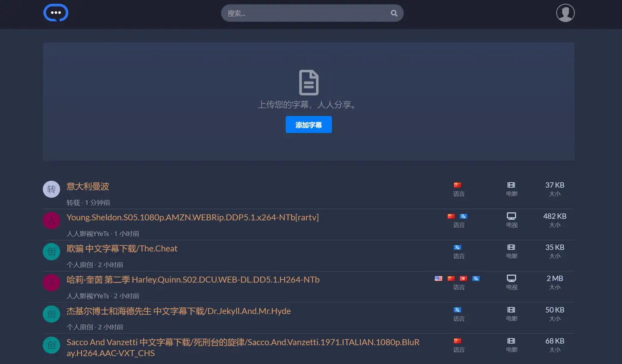622x364 pixels.
Task: Click the '68 KB' size value
Action: click(x=555, y=341)
